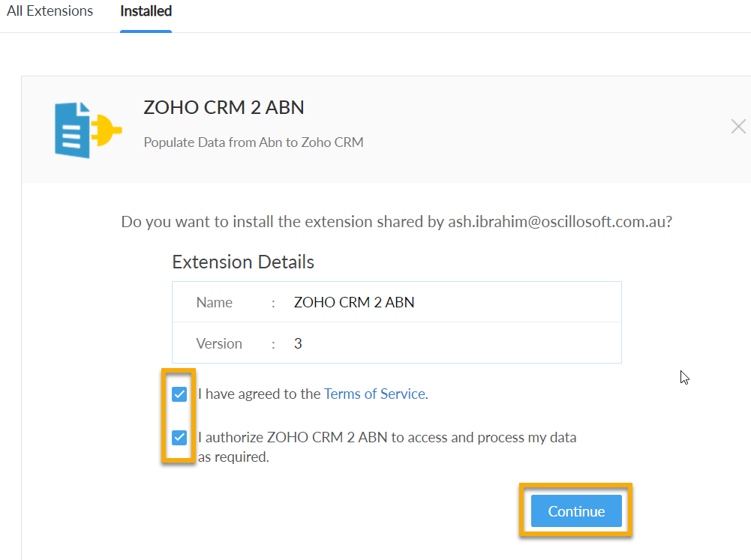Select the Name value ZOHO CRM 2 ABN
The image size is (751, 560).
pos(354,302)
